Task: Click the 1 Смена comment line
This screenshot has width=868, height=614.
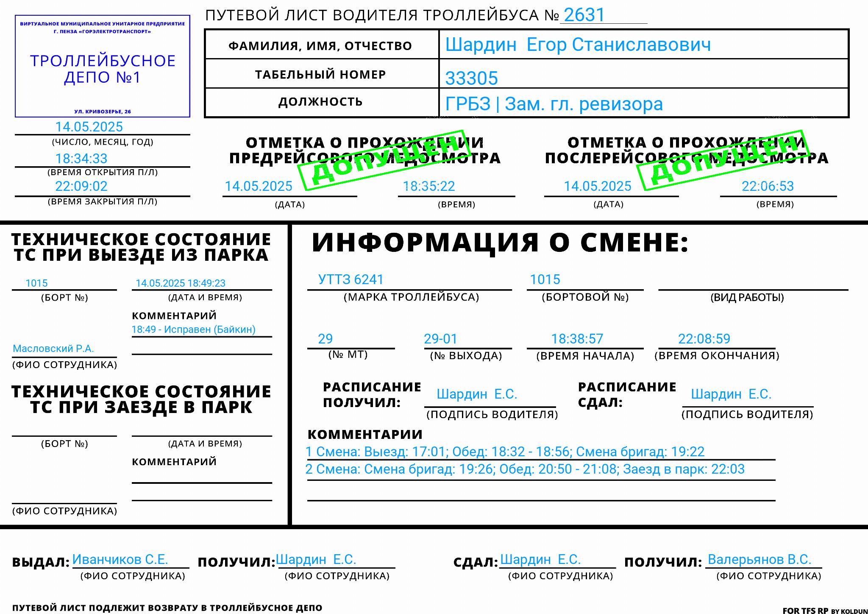Action: (505, 452)
